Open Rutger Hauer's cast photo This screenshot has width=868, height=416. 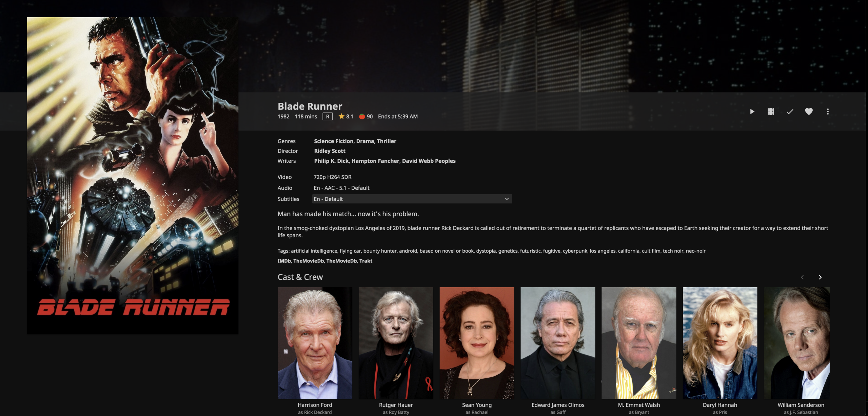coord(396,343)
